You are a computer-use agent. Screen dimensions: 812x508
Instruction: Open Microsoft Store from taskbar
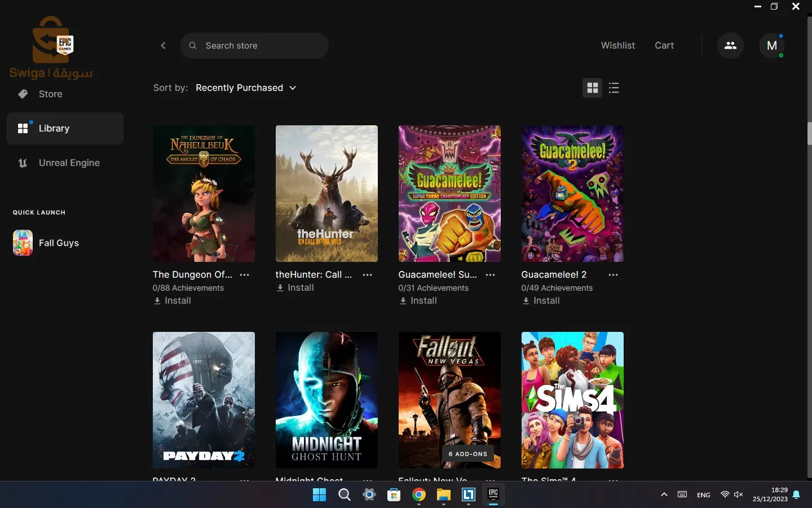tap(394, 495)
